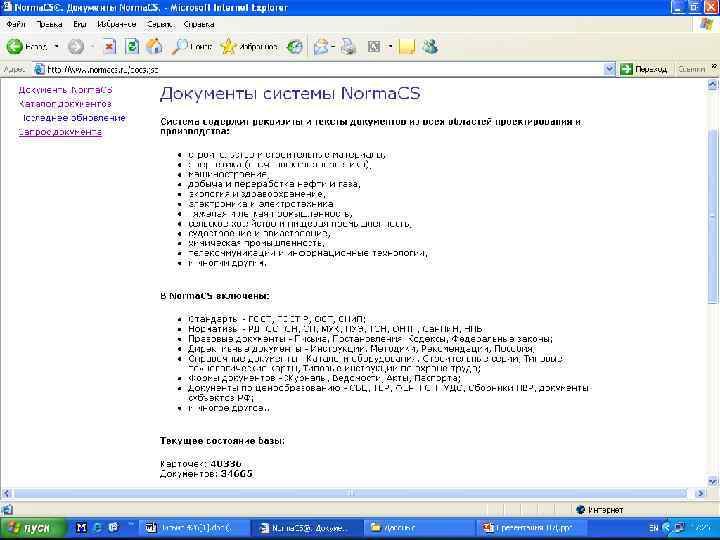Click the horizontal scrollbar thumb
Image resolution: width=720 pixels, height=540 pixels.
pyautogui.click(x=350, y=493)
